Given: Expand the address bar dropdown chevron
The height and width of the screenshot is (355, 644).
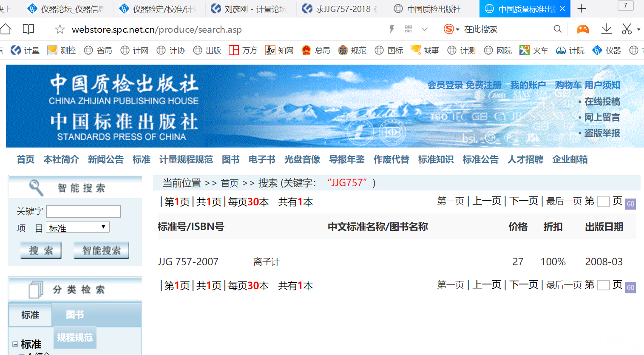Looking at the screenshot, I should point(425,29).
